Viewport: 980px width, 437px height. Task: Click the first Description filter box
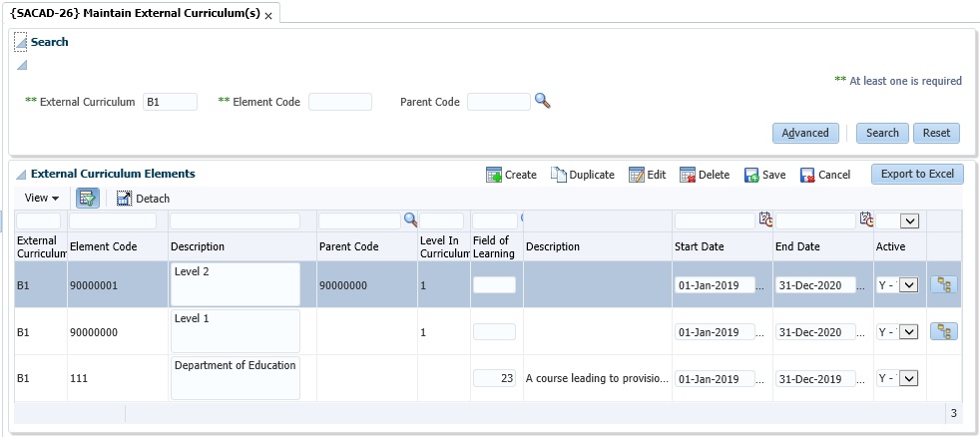(235, 220)
